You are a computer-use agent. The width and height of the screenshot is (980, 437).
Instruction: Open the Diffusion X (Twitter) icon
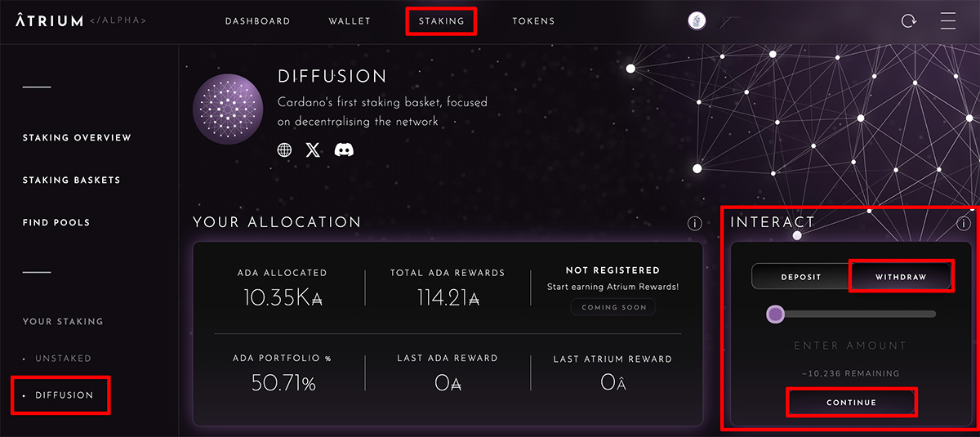[313, 150]
